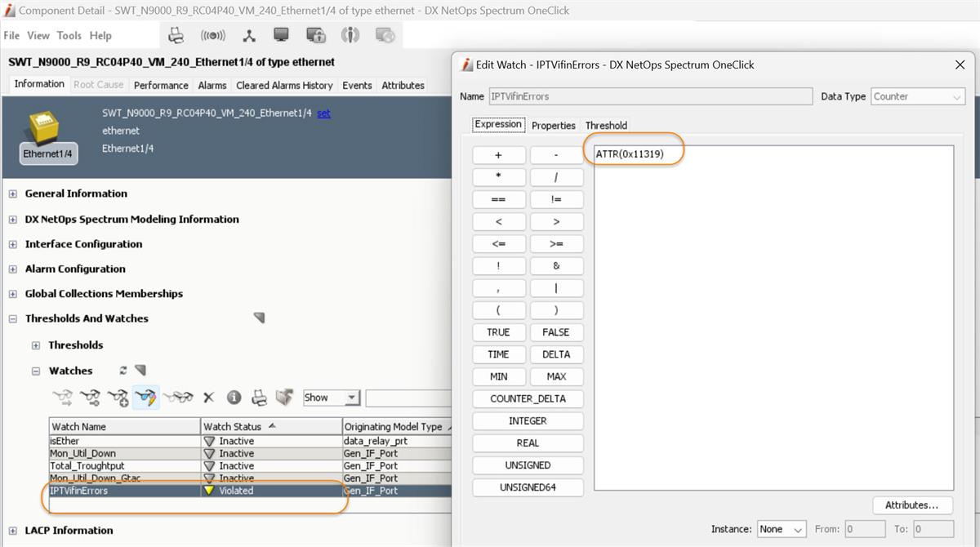980x547 pixels.
Task: Open the Show dropdown in Watches toolbar
Action: coord(331,398)
